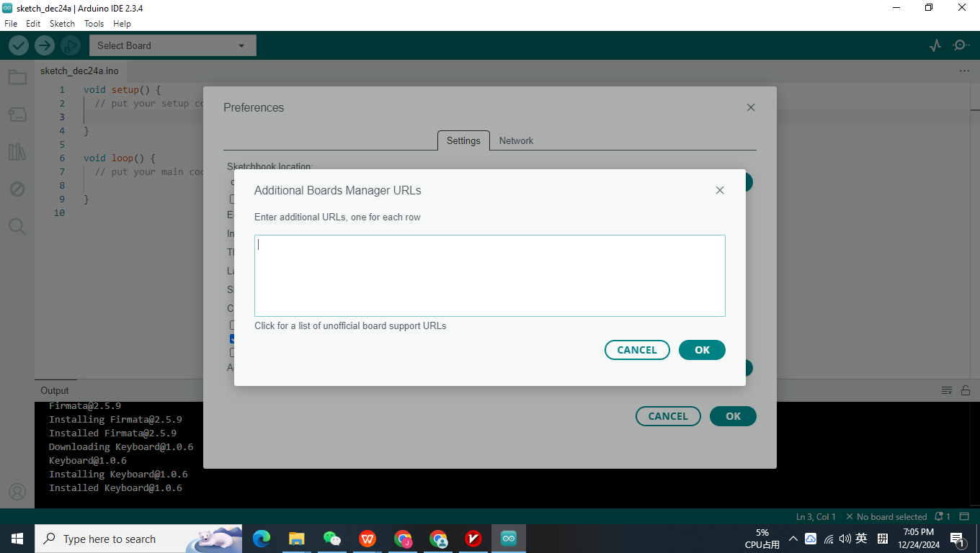980x553 pixels.
Task: Click the volume speaker tray icon
Action: [x=845, y=539]
